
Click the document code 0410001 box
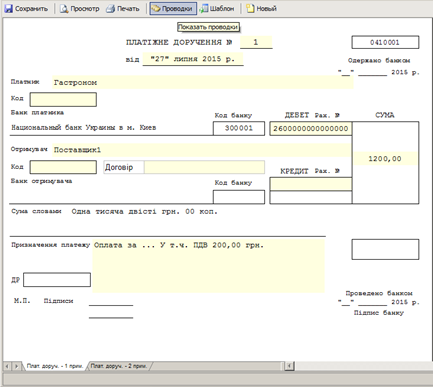(385, 42)
